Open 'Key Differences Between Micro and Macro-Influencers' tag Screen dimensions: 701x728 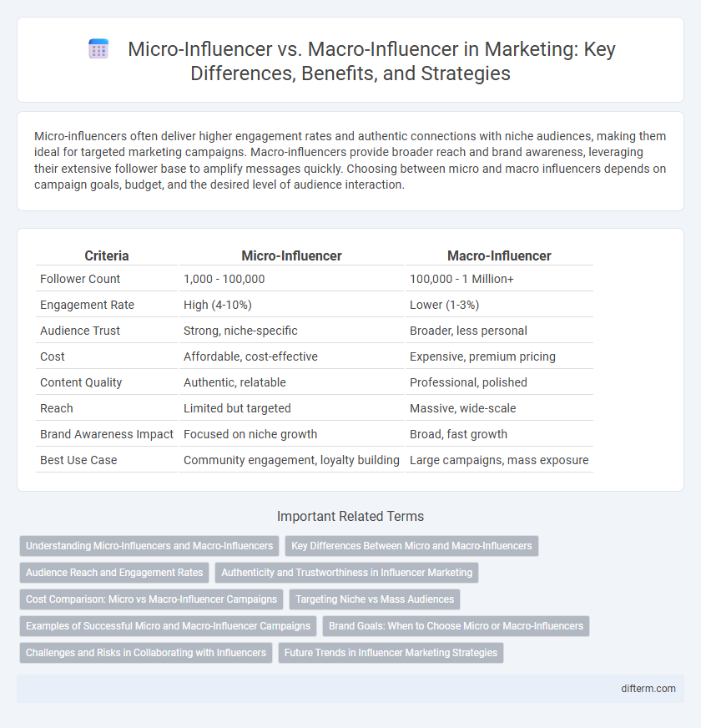(x=411, y=546)
